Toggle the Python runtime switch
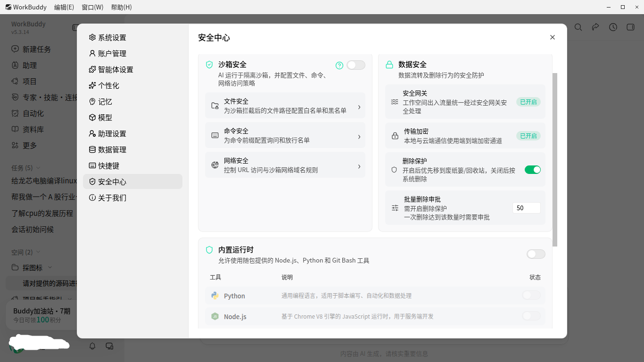The height and width of the screenshot is (362, 644). 531,296
